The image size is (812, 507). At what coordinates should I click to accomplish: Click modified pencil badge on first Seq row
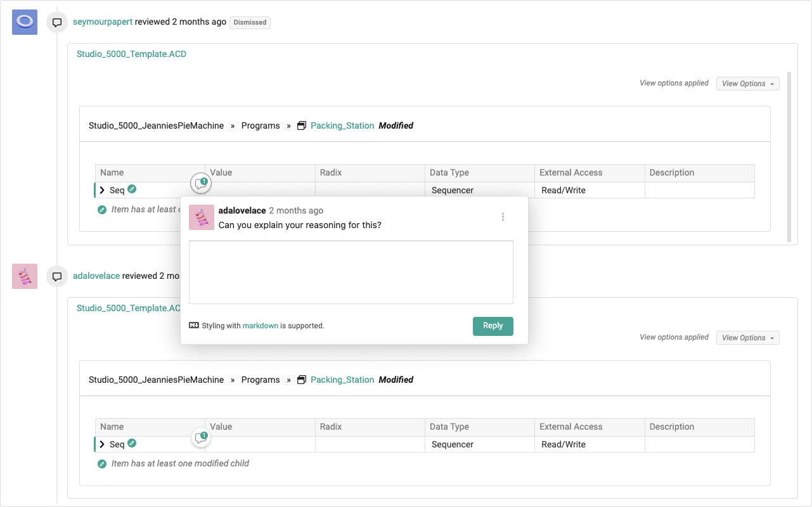(x=132, y=189)
